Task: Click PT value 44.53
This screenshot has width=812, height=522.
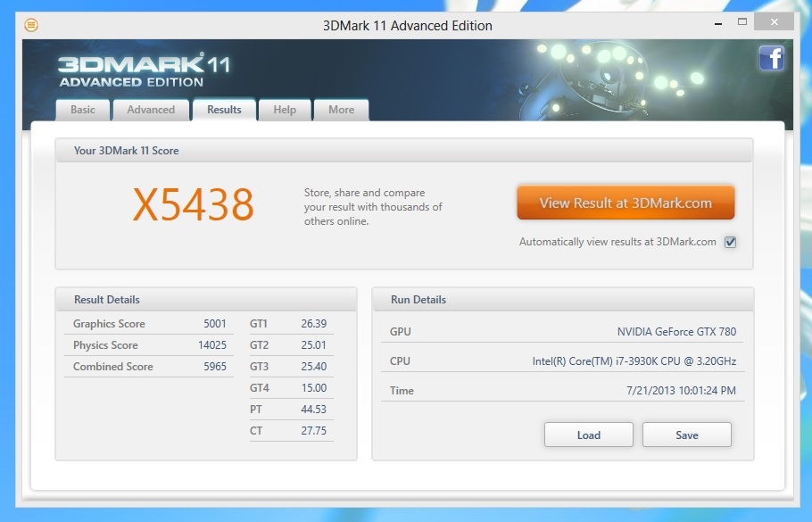Action: coord(314,409)
